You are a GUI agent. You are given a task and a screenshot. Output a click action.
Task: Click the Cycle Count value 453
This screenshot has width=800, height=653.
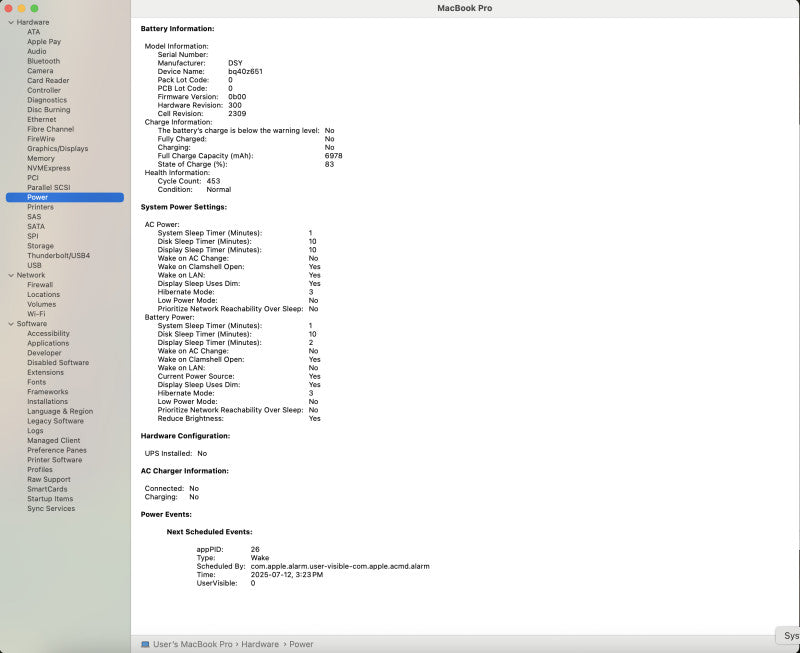click(213, 181)
